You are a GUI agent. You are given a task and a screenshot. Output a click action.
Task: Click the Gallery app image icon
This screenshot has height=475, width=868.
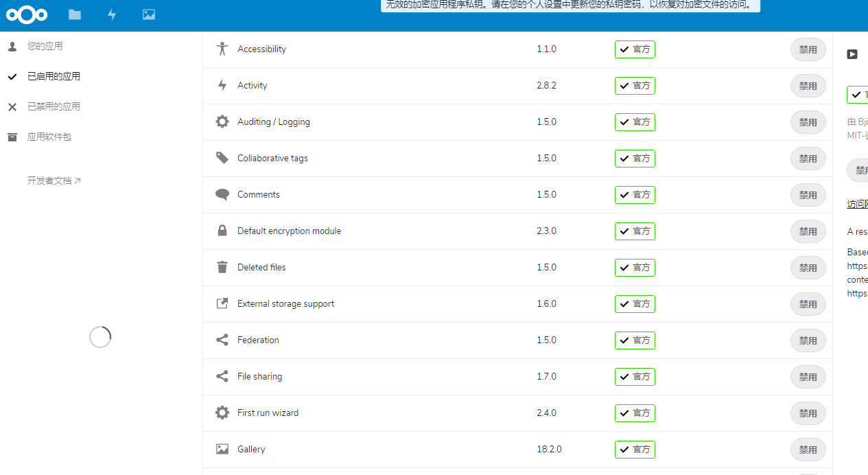[x=222, y=449]
